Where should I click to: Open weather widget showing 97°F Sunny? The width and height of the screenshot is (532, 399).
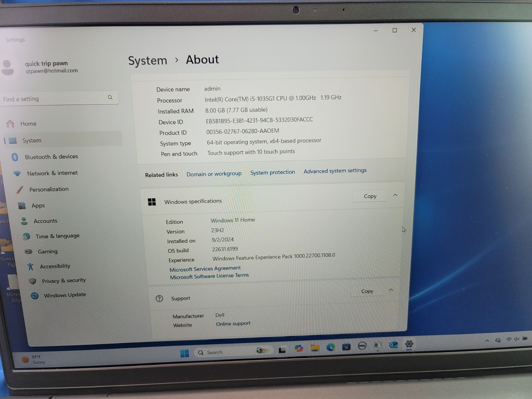tap(33, 359)
